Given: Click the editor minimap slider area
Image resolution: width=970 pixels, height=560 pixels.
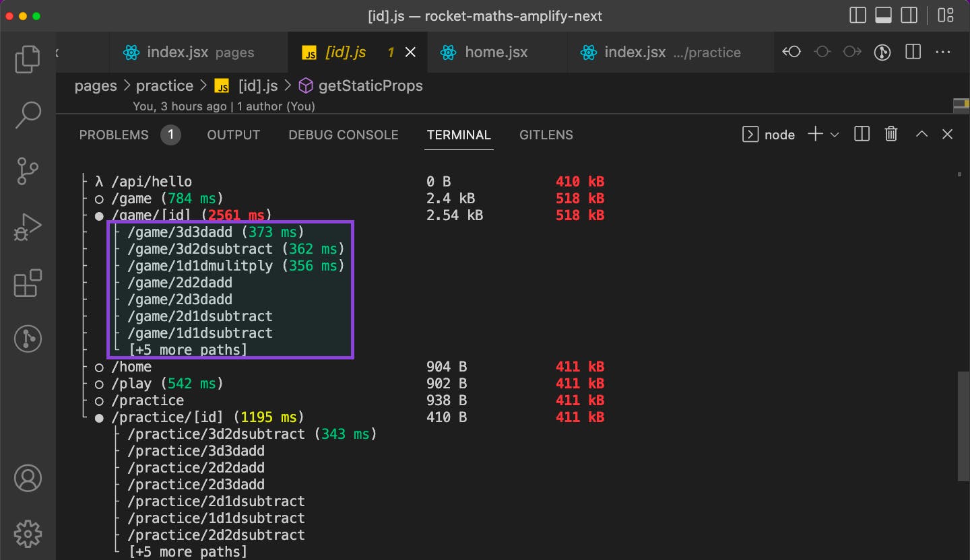Looking at the screenshot, I should 961,105.
